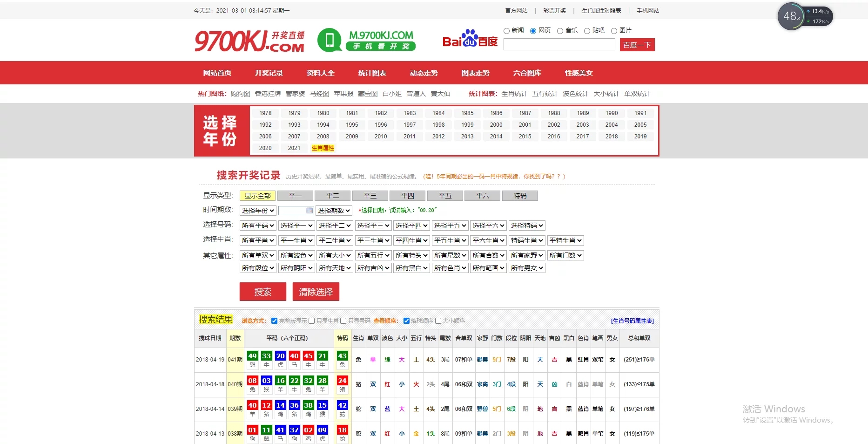Go to the 统计图表 navigation tab
Screen dimensions: 868x444
[372, 73]
